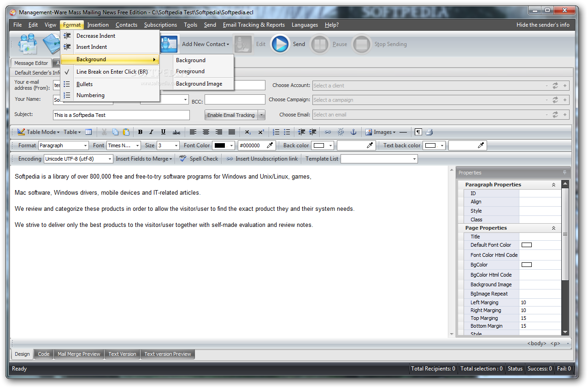This screenshot has height=388, width=588.
Task: Click the insert table grid icon
Action: 88,132
